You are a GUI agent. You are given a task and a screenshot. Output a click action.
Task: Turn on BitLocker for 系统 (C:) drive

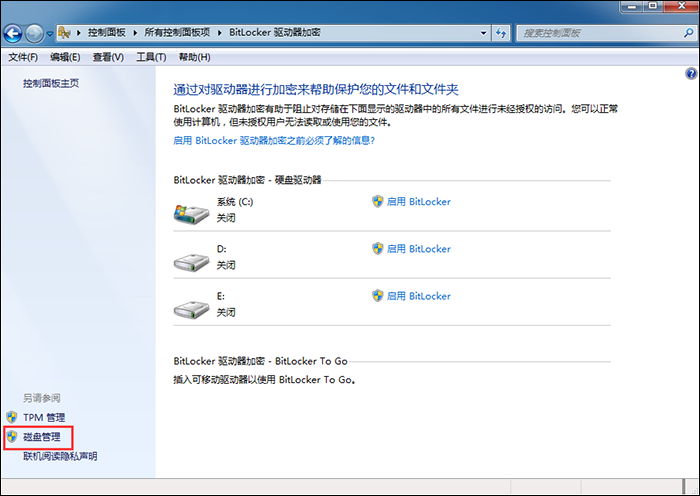(418, 202)
